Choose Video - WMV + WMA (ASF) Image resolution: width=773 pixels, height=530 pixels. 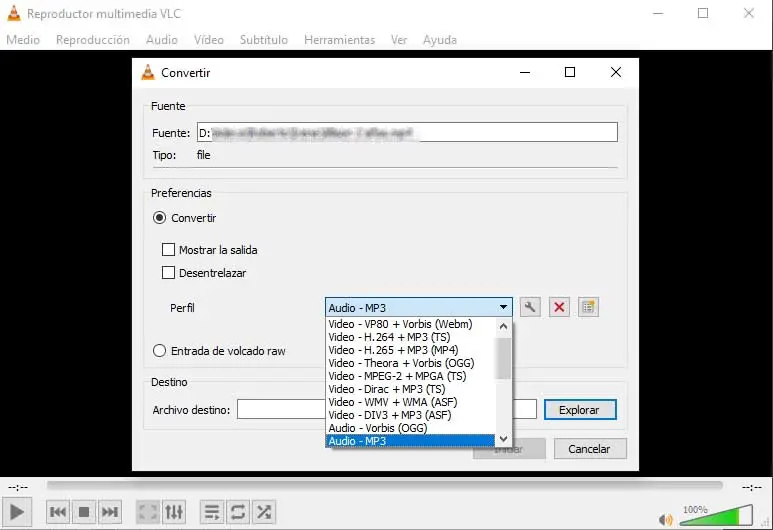tap(410, 402)
